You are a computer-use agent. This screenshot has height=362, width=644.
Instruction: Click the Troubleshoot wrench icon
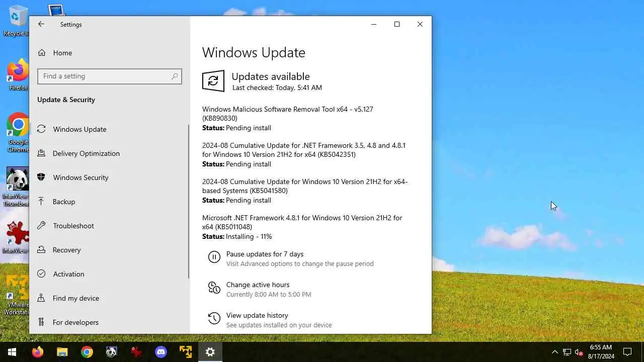pos(42,226)
